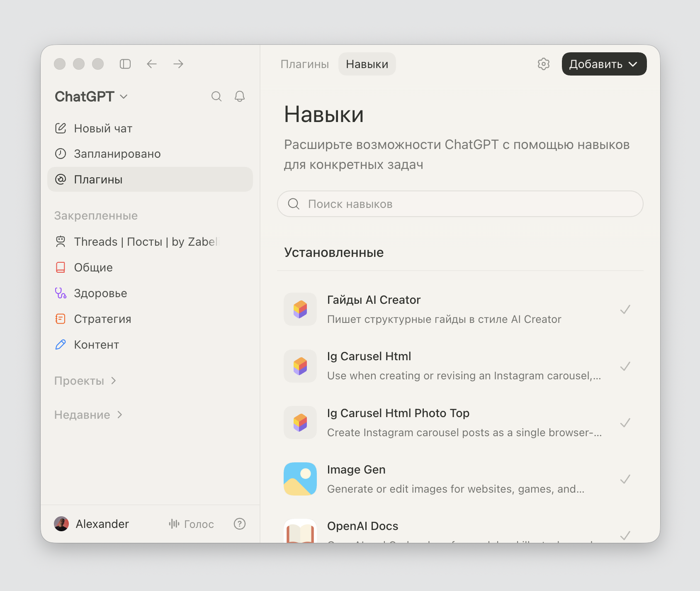The image size is (700, 591).
Task: Click the Стратегия note icon
Action: (61, 319)
